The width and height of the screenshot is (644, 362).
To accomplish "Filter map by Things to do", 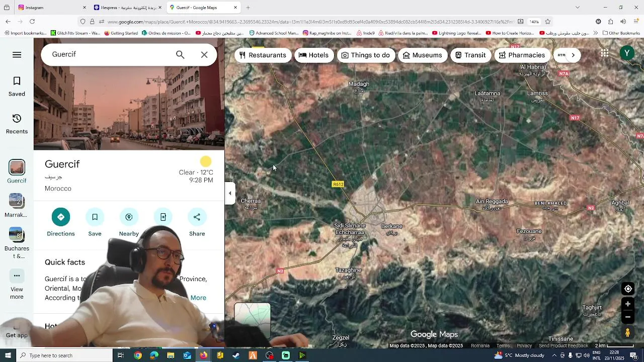I will click(366, 55).
